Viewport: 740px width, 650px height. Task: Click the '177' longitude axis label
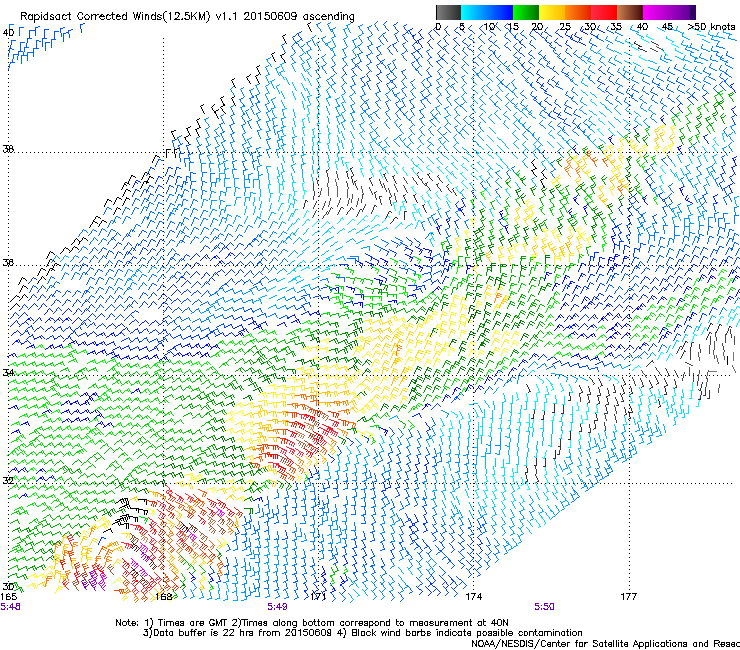pos(629,596)
